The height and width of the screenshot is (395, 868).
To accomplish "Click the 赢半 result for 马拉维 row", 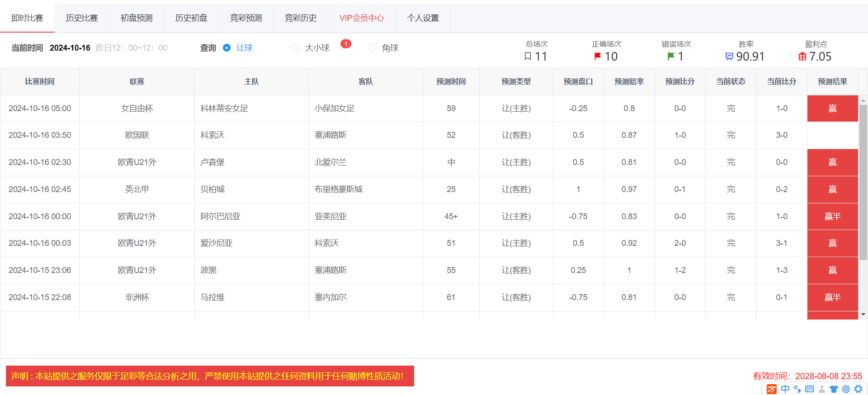I will [833, 297].
